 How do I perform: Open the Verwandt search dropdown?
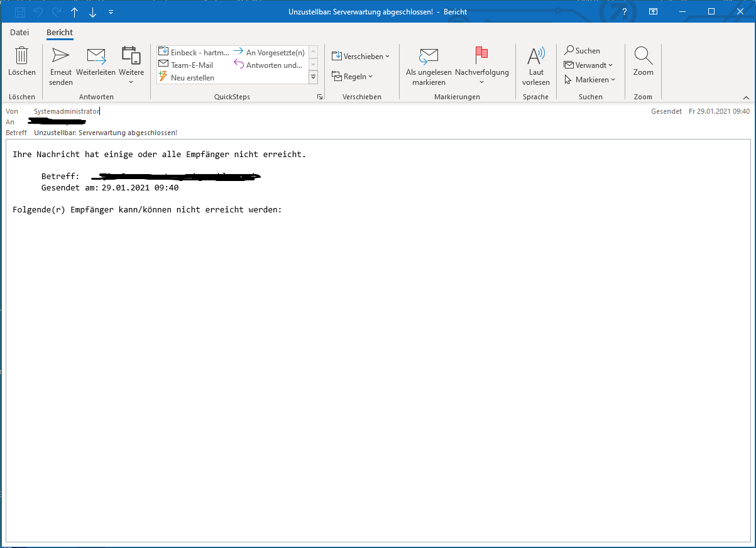click(x=589, y=65)
